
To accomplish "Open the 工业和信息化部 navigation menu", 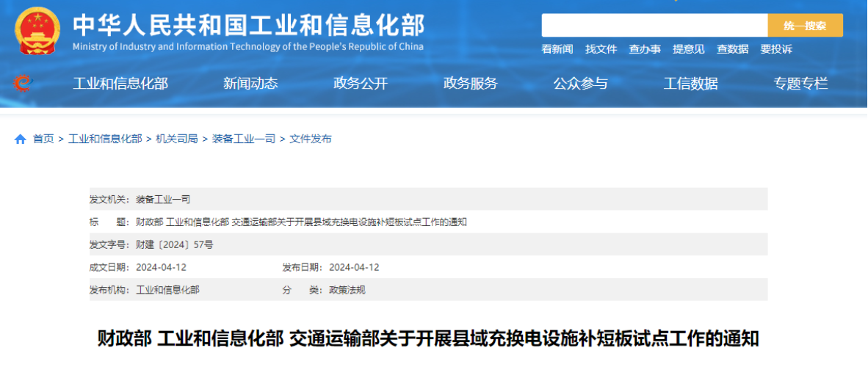I will tap(120, 84).
